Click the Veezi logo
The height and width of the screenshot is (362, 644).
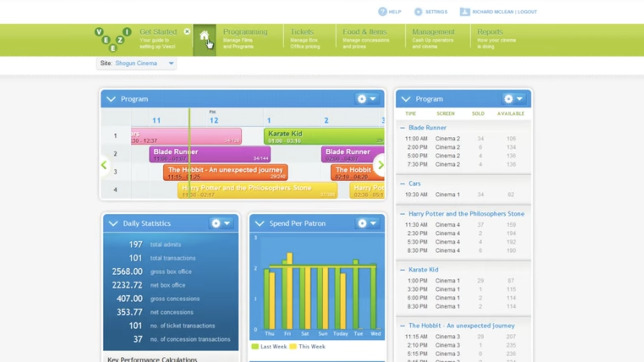point(113,39)
